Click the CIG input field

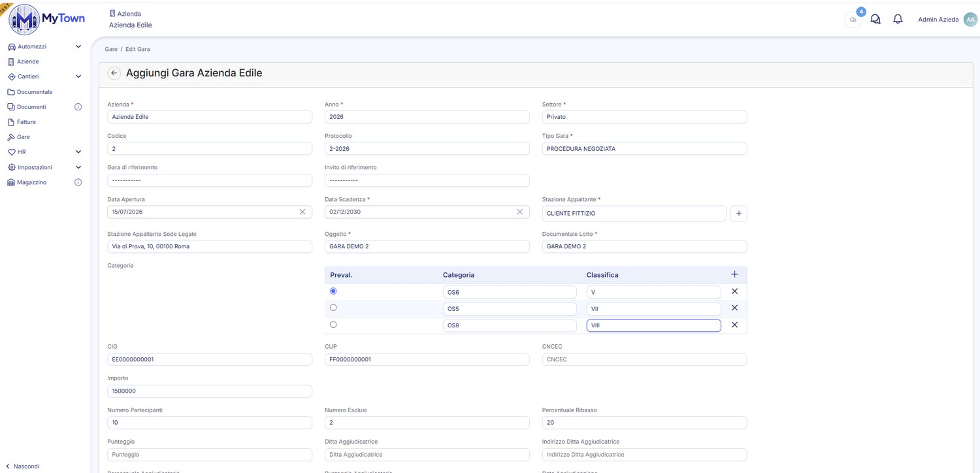210,359
